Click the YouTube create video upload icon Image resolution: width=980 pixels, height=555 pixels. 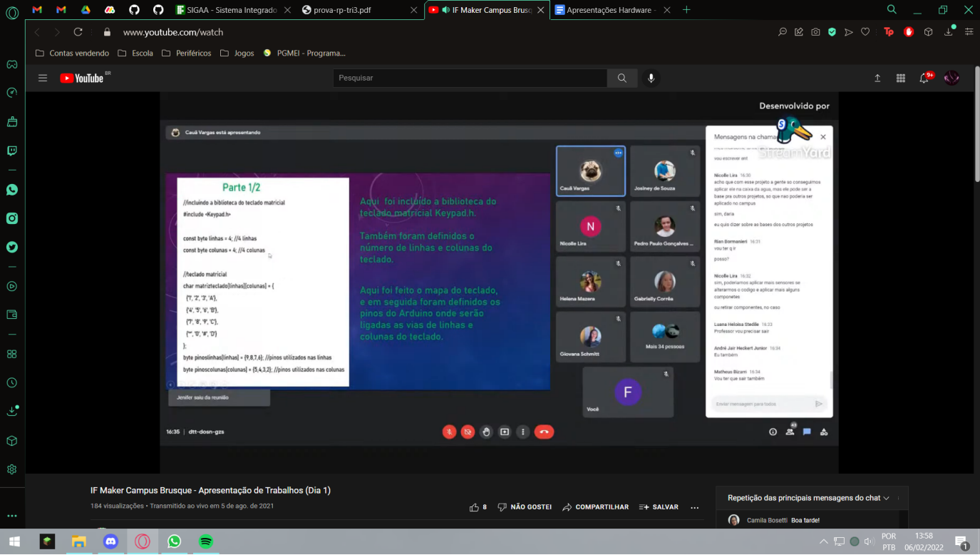(877, 78)
